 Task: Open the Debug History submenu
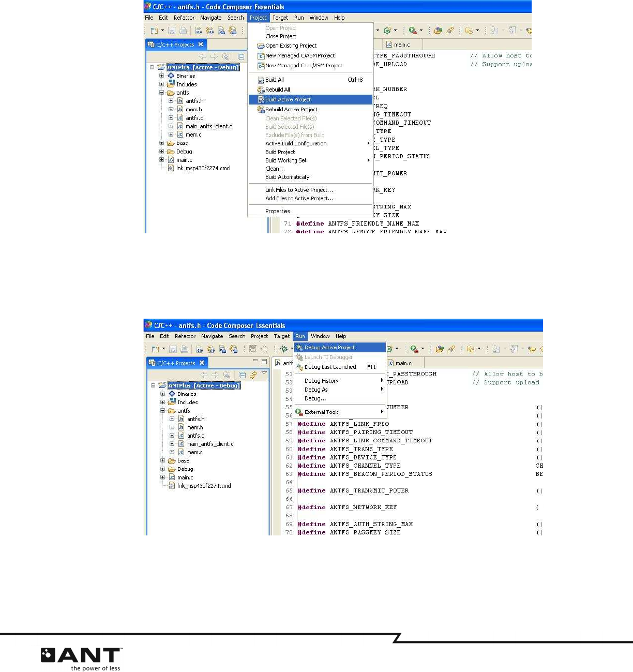340,381
